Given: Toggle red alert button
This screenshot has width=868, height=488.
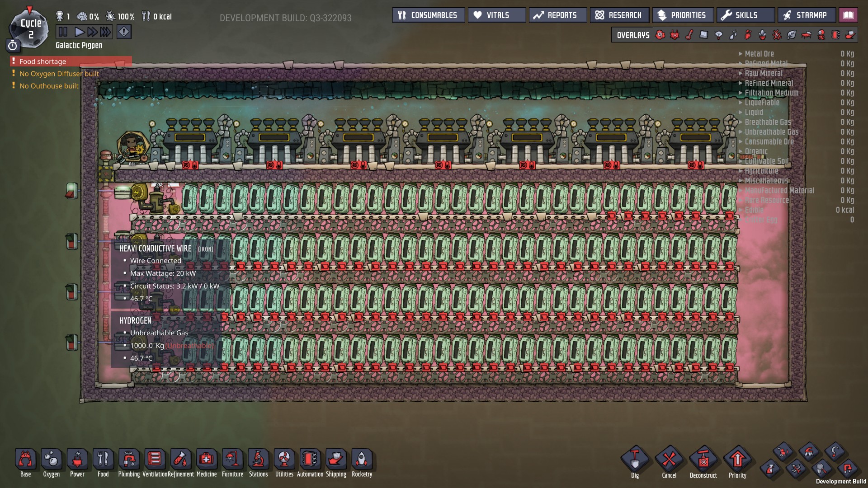Looking at the screenshot, I should 124,32.
